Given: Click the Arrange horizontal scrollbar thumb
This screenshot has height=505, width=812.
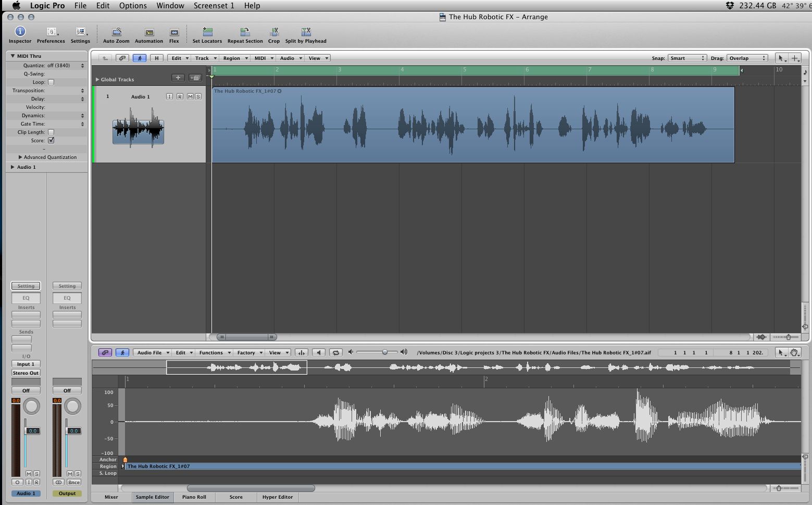Looking at the screenshot, I should point(247,337).
